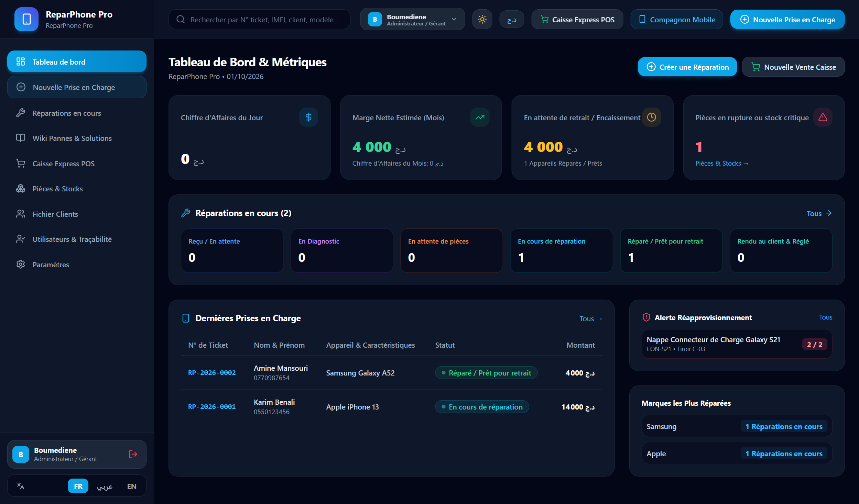Click Tous link in Dernières Prises en Charge

tap(590, 318)
